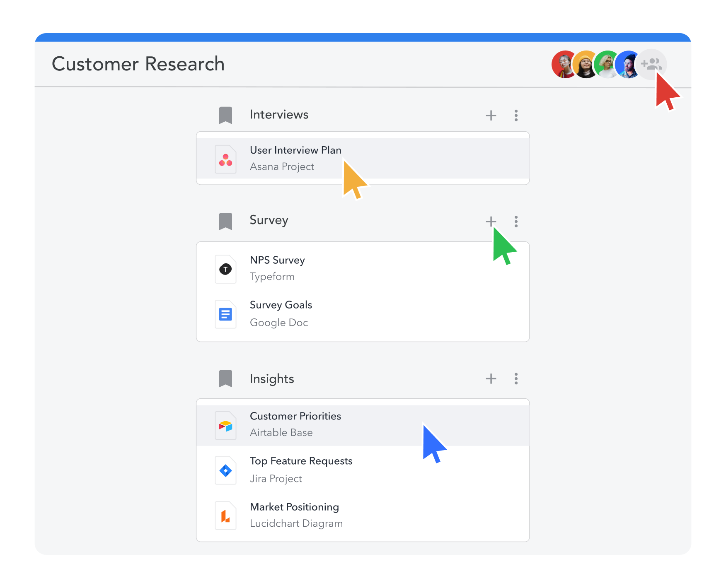Click the Airtable base file icon
The height and width of the screenshot is (588, 726).
point(225,425)
